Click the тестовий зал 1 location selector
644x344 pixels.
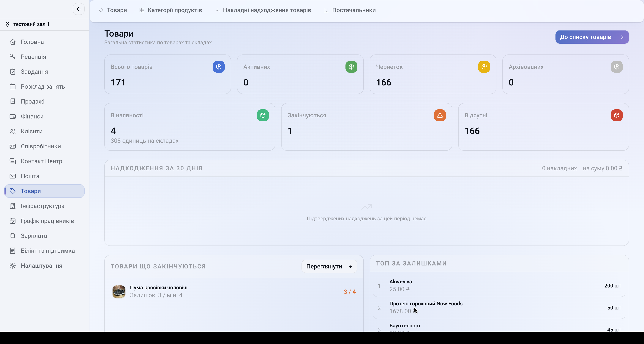pyautogui.click(x=45, y=24)
